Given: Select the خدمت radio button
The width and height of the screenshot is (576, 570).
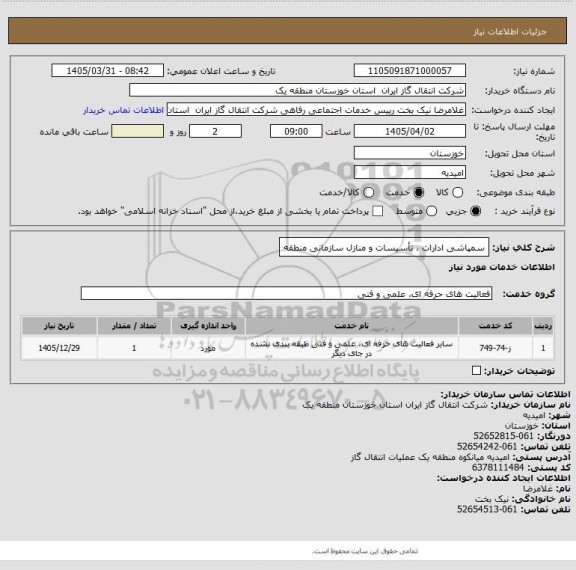Looking at the screenshot, I should click(x=419, y=192).
